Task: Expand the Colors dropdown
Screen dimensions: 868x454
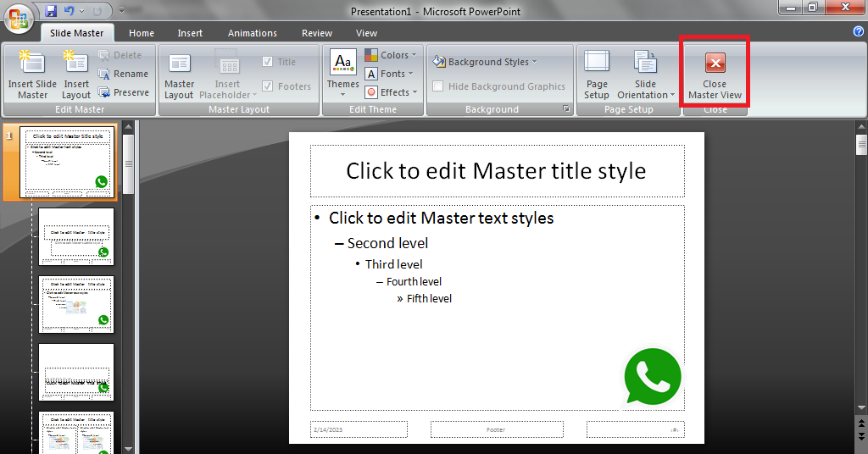Action: (391, 55)
